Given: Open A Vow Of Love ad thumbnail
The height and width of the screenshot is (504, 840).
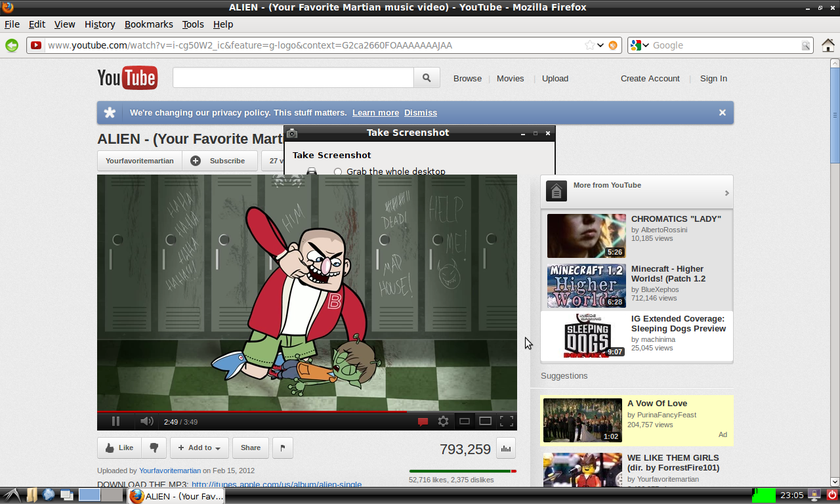Looking at the screenshot, I should [x=583, y=420].
